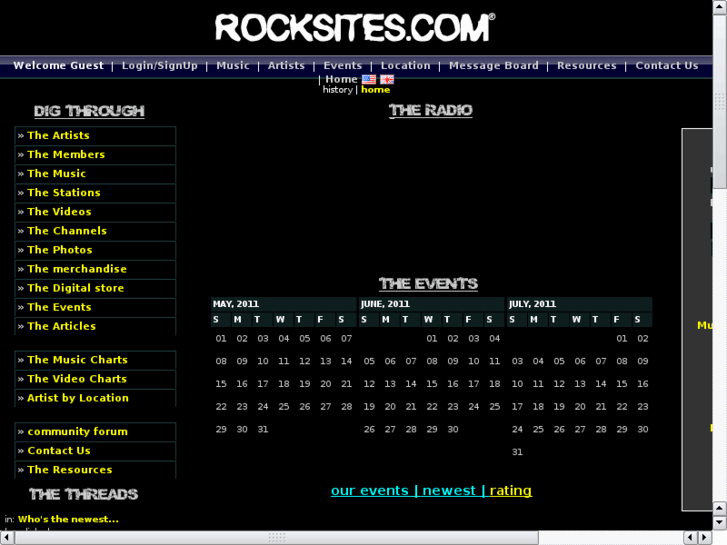Open the Artists menu item
Image resolution: width=727 pixels, height=545 pixels.
point(286,65)
